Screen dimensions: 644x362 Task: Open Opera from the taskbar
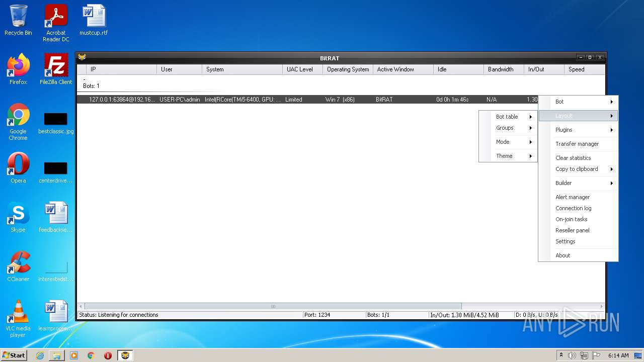pos(108,355)
